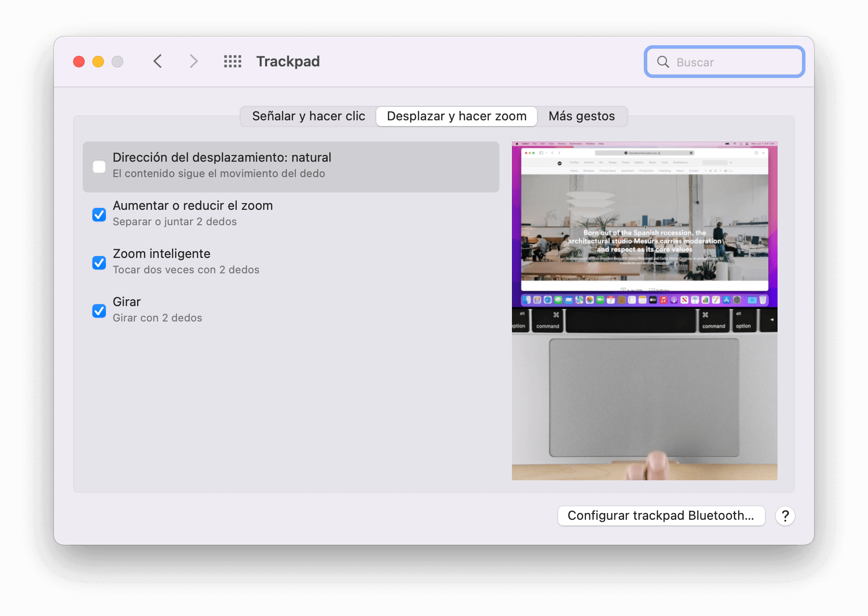Toggle the Girar checkbox off
This screenshot has width=868, height=616.
[99, 311]
